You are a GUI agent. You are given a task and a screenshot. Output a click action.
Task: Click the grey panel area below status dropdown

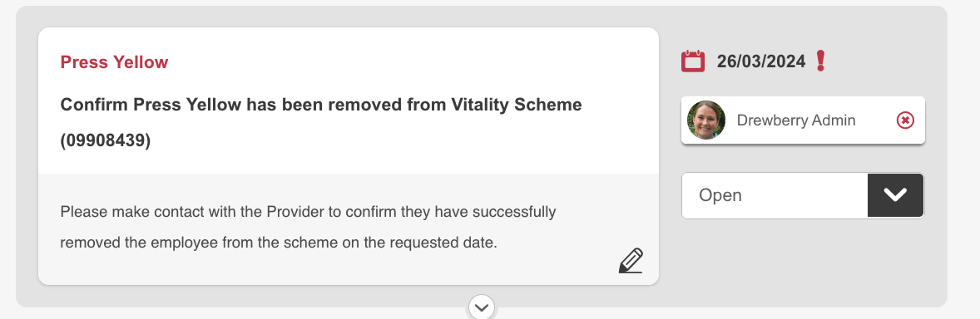[x=803, y=256]
